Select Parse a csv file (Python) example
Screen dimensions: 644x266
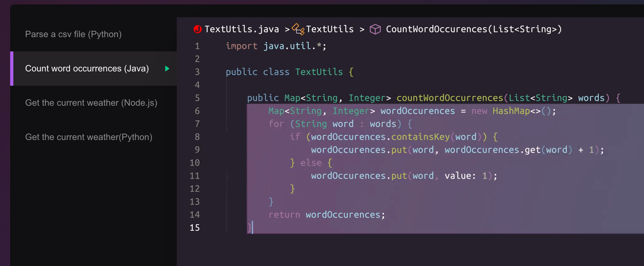(x=73, y=34)
